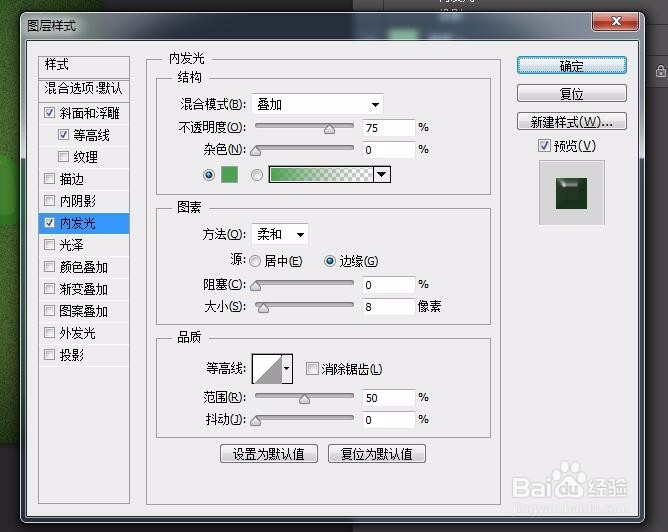Click the 大小 value field showing 8
668x532 pixels.
pyautogui.click(x=388, y=307)
